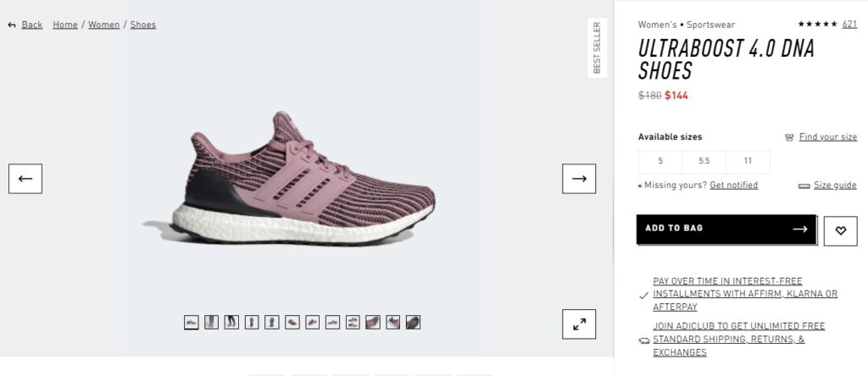Open the pay over time installments link
The height and width of the screenshot is (376, 868).
(x=745, y=294)
